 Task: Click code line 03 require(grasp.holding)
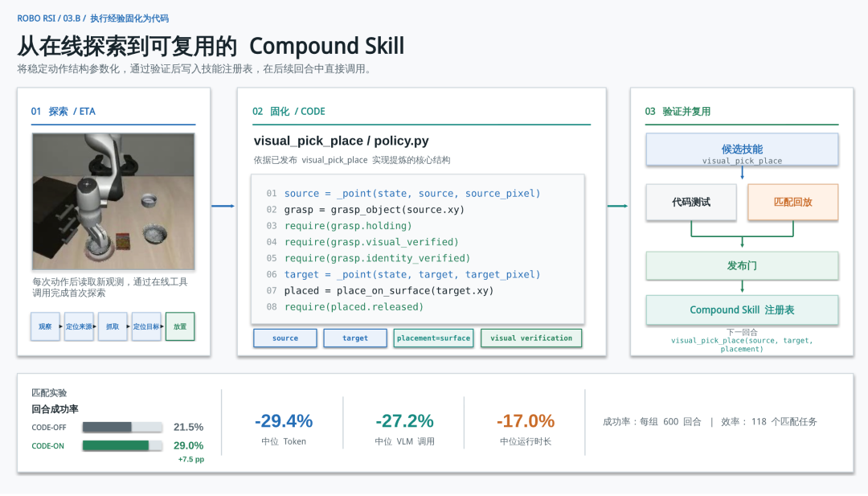348,226
